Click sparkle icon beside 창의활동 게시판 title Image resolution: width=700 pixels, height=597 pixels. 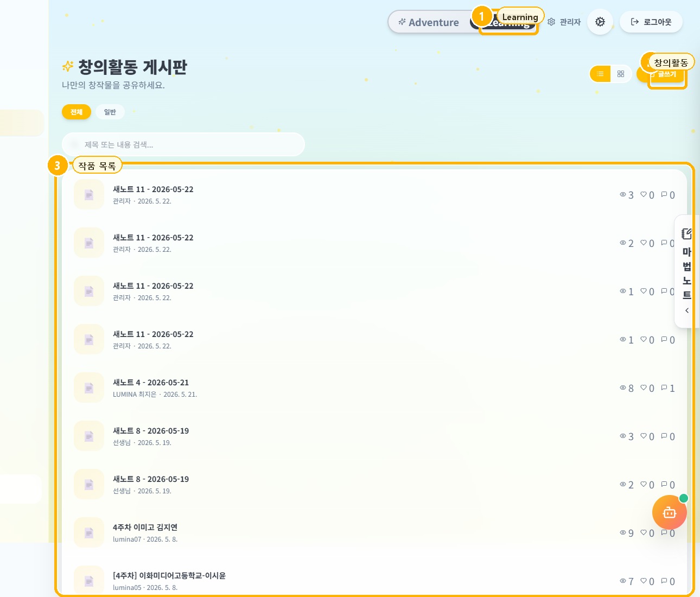click(x=68, y=67)
